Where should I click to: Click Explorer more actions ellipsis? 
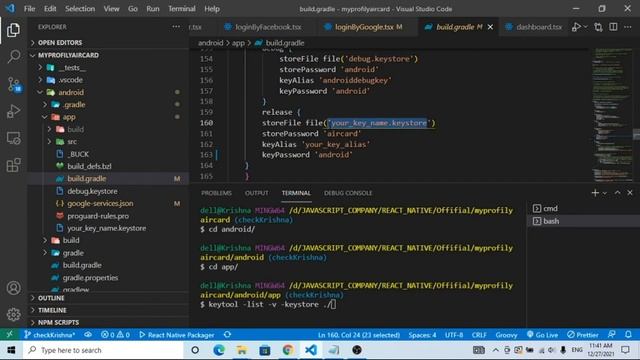[176, 27]
